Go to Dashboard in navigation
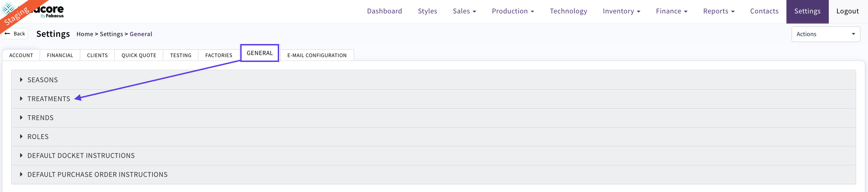868x192 pixels. 384,11
